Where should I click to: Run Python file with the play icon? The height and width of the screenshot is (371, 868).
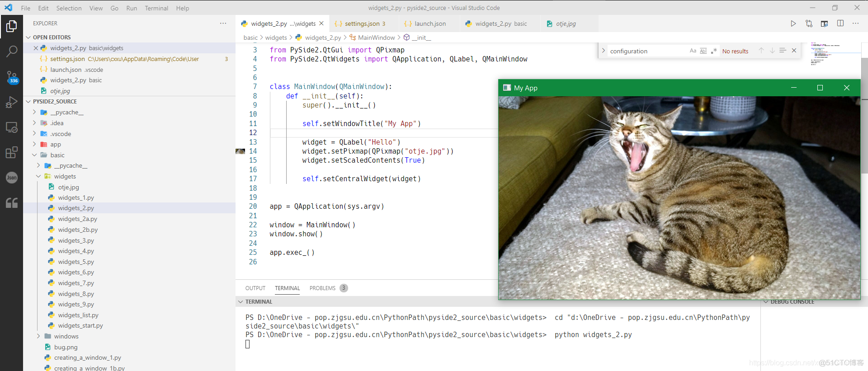(x=793, y=23)
